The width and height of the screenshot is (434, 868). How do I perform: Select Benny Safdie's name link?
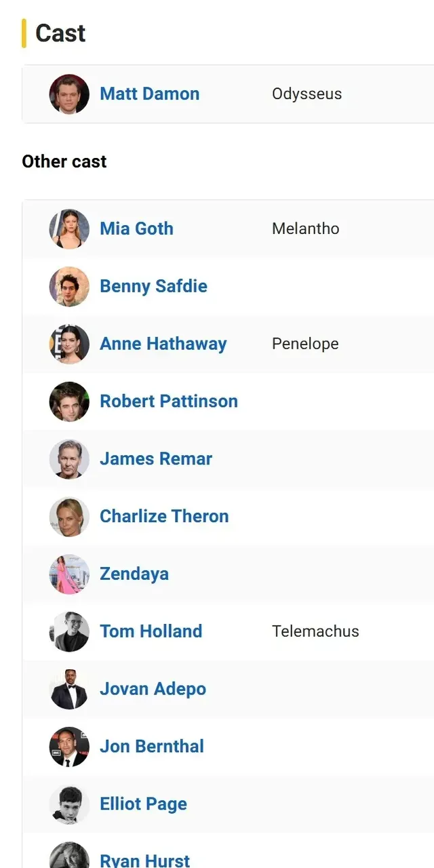pos(153,286)
